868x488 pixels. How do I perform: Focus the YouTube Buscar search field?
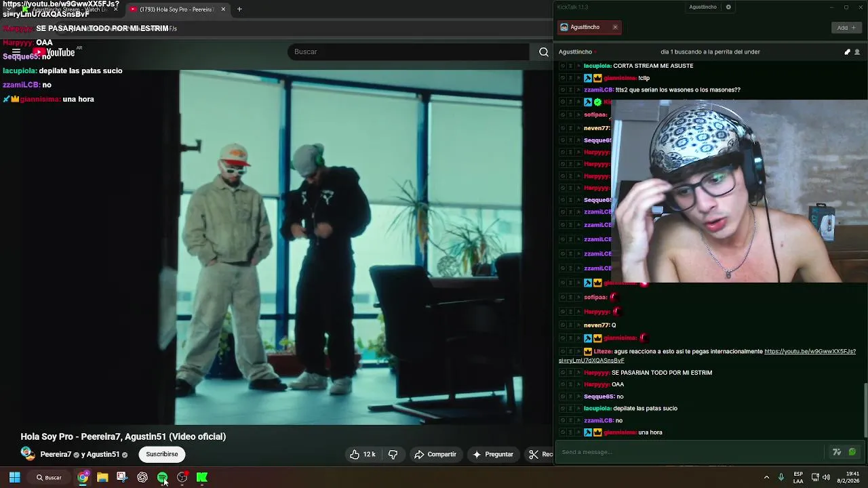click(409, 52)
